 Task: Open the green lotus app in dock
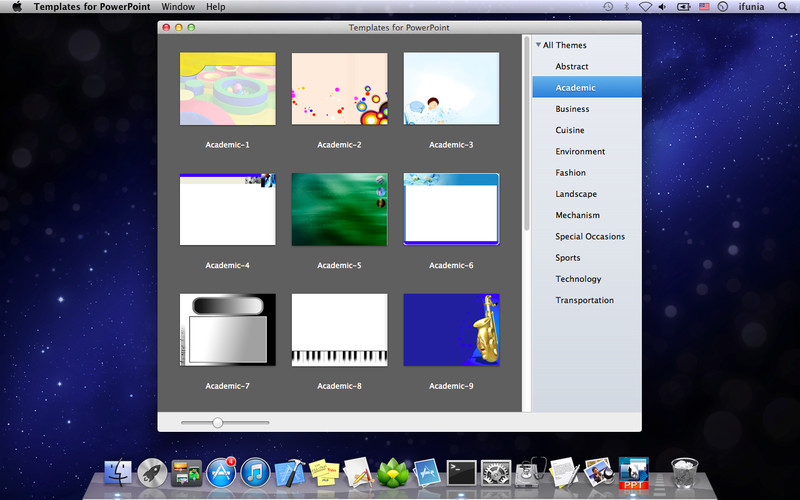click(x=393, y=472)
